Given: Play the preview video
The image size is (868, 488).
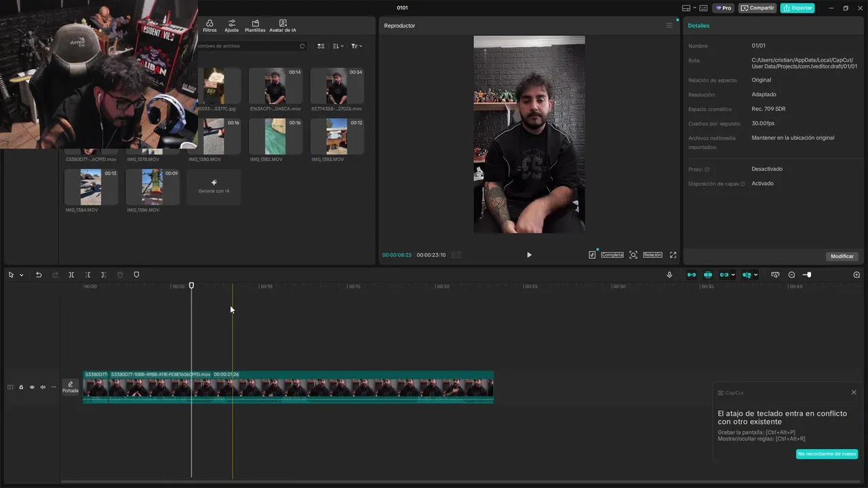Looking at the screenshot, I should (529, 255).
